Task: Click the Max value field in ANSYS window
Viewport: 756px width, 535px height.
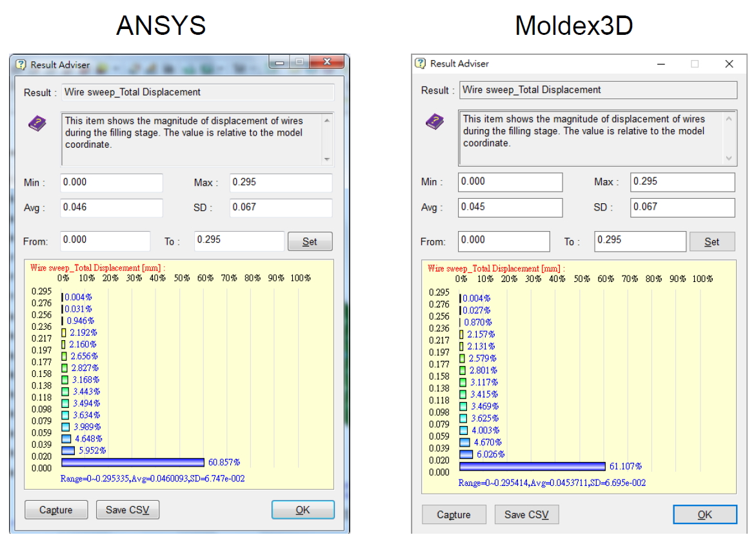Action: pos(281,183)
